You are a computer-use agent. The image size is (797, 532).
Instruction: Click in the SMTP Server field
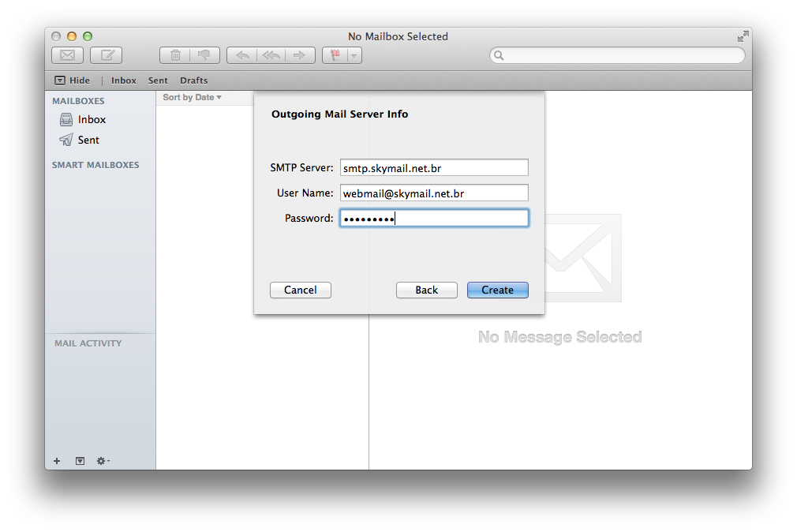(433, 168)
